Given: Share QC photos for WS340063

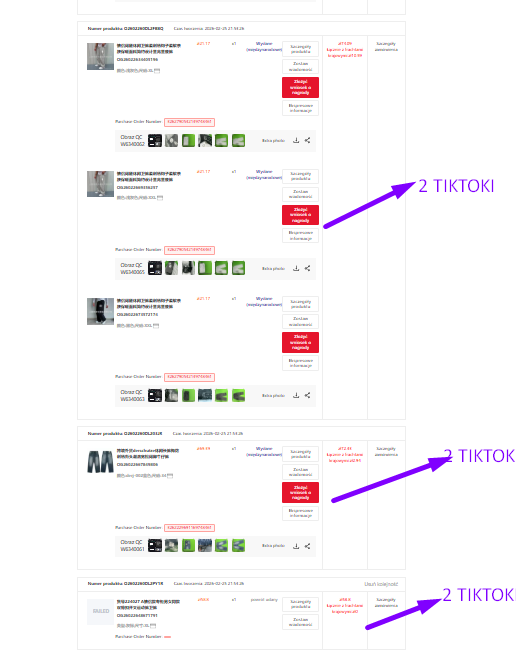Looking at the screenshot, I should (x=307, y=395).
